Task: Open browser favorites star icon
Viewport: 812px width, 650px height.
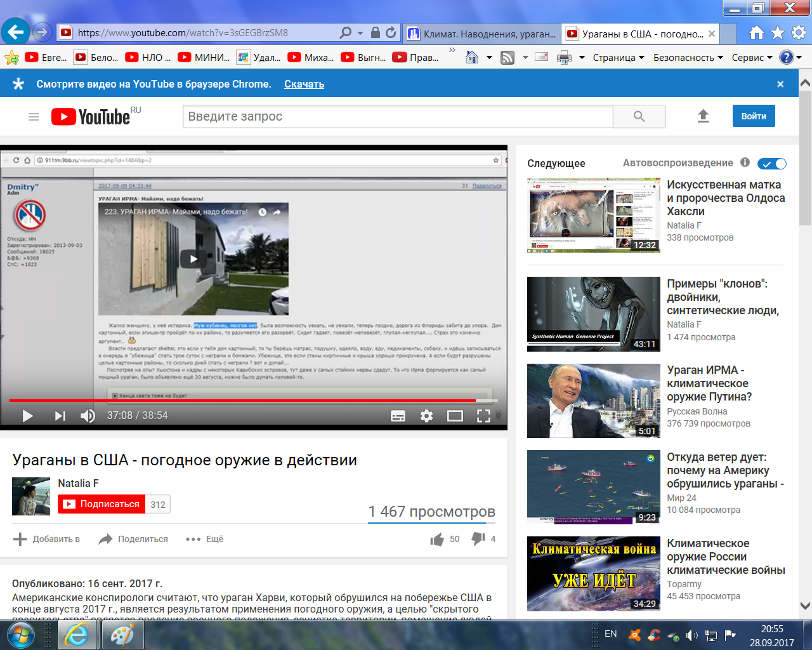Action: (x=778, y=33)
